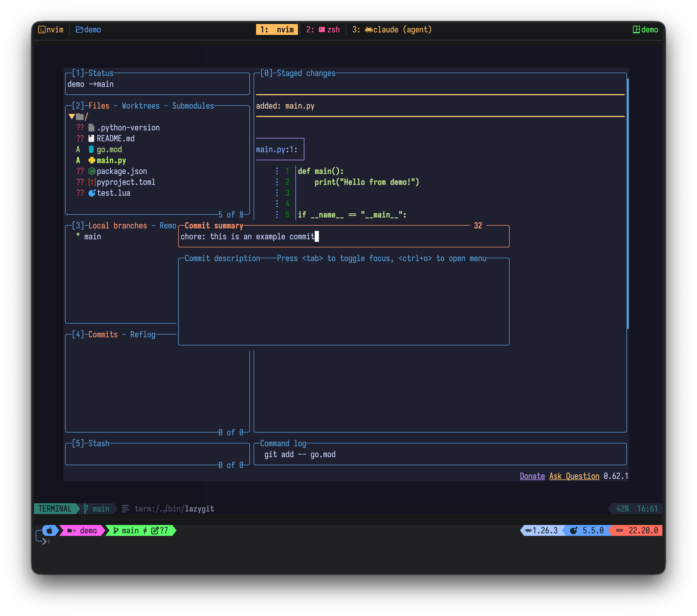Collapse the root folder tree triangle
This screenshot has width=697, height=616.
(x=71, y=117)
